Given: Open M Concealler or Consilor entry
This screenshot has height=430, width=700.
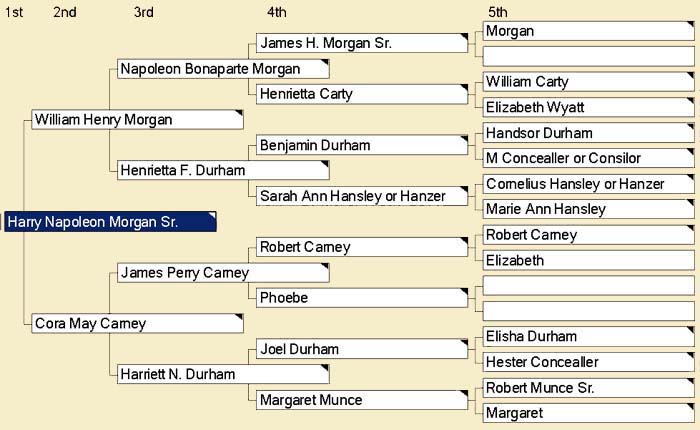Looking at the screenshot, I should [x=588, y=158].
